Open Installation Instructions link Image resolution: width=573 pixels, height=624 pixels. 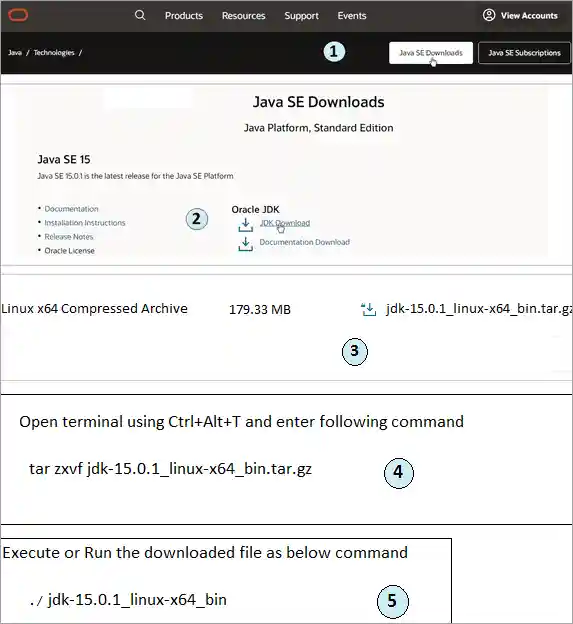click(85, 222)
